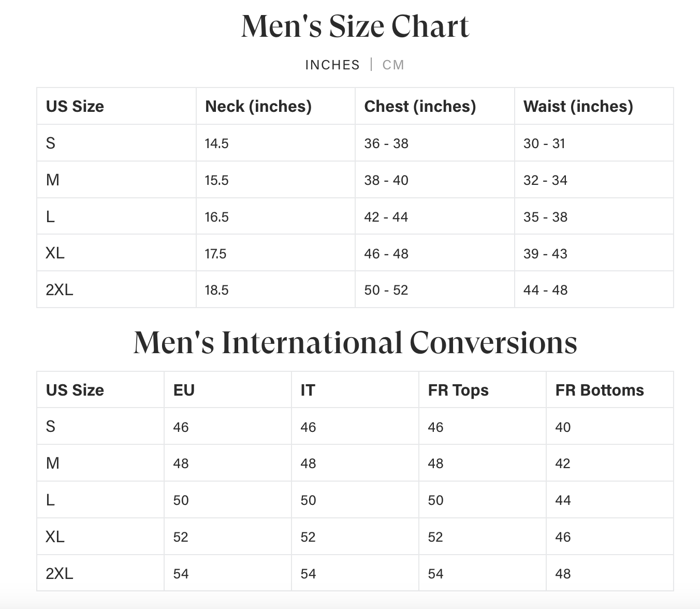Click the XL label in conversions table
The image size is (700, 609).
point(55,536)
